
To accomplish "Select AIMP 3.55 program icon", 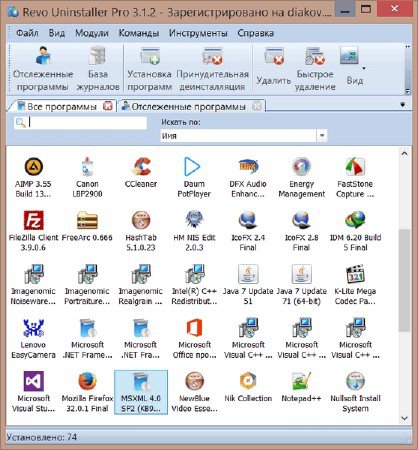I will [x=33, y=177].
